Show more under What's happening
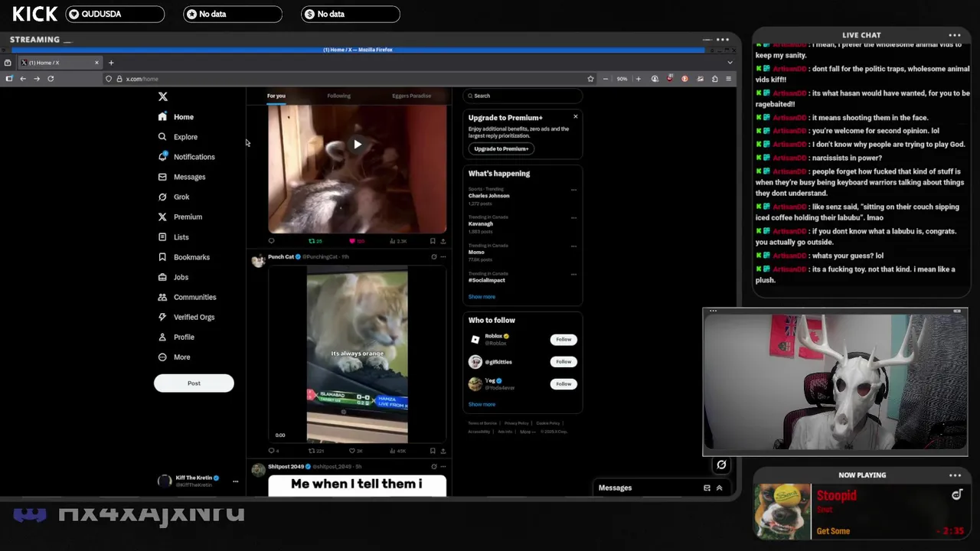This screenshot has height=551, width=980. pyautogui.click(x=482, y=297)
